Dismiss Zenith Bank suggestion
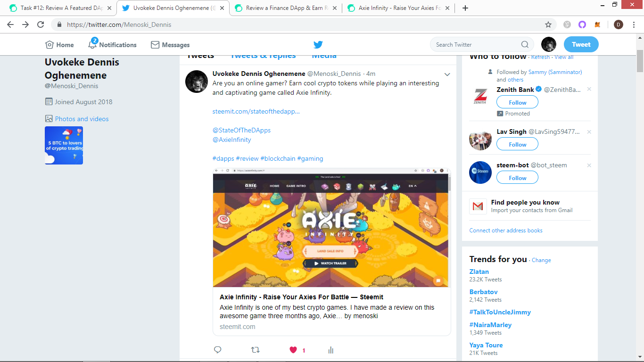This screenshot has width=644, height=362. coord(589,89)
